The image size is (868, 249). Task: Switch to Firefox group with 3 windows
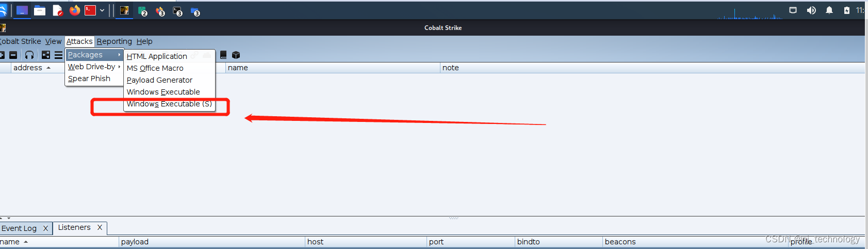click(160, 11)
